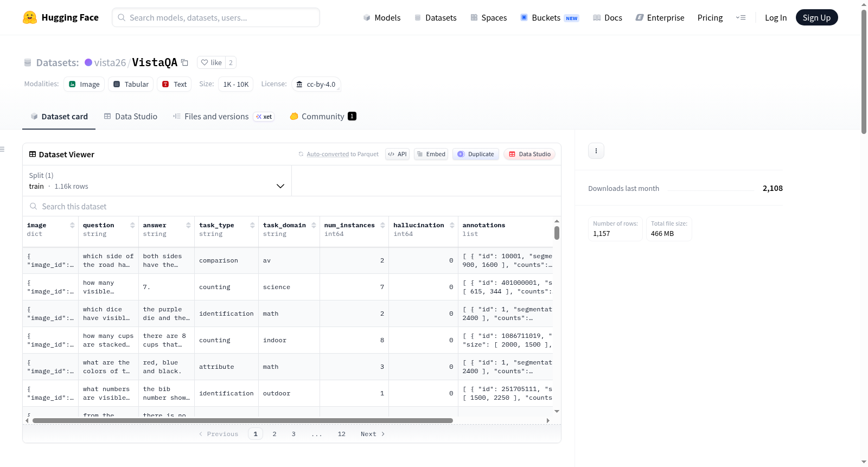Viewport: 868px width, 467px height.
Task: Switch to the Dataset card tab
Action: pyautogui.click(x=59, y=117)
